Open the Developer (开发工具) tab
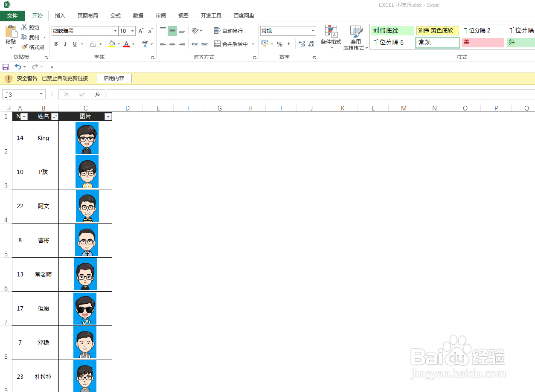The image size is (535, 392). point(211,16)
